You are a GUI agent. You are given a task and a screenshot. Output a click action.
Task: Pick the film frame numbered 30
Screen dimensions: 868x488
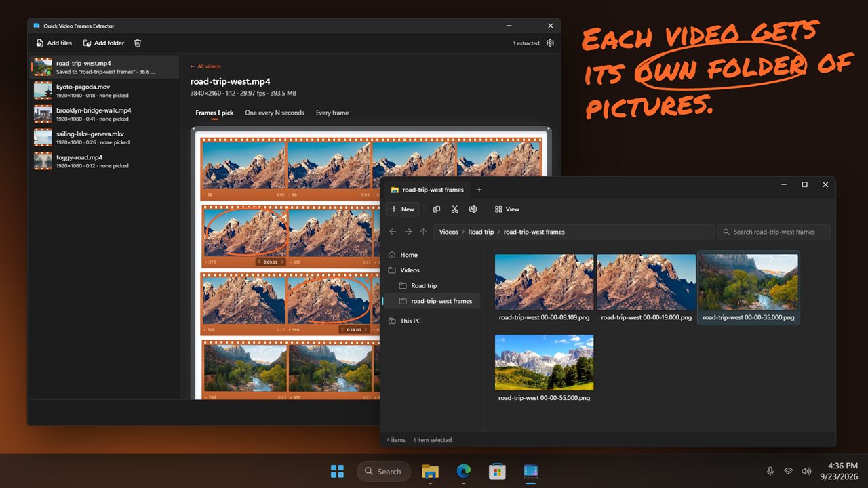click(x=244, y=165)
